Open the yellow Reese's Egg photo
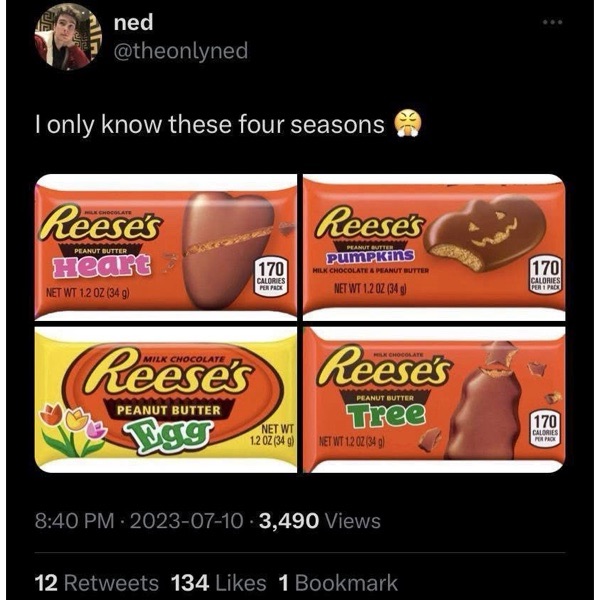600x600 pixels. point(166,400)
